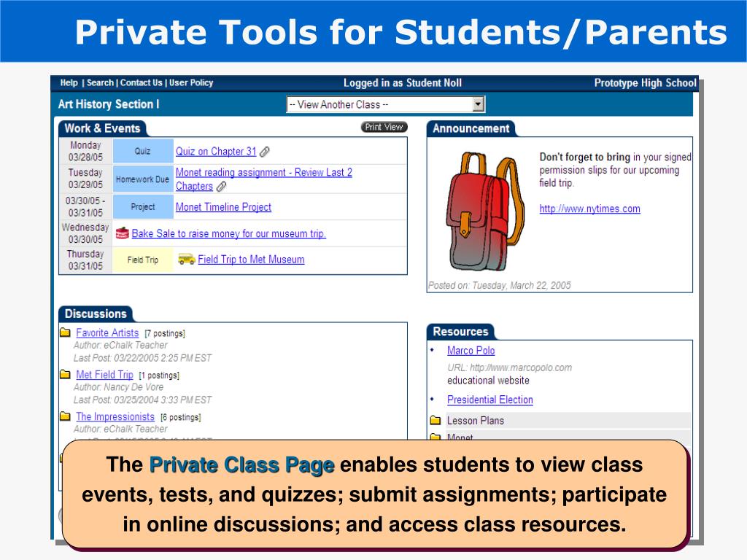The image size is (747, 560).
Task: Open User Policy in the top bar
Action: [x=191, y=83]
